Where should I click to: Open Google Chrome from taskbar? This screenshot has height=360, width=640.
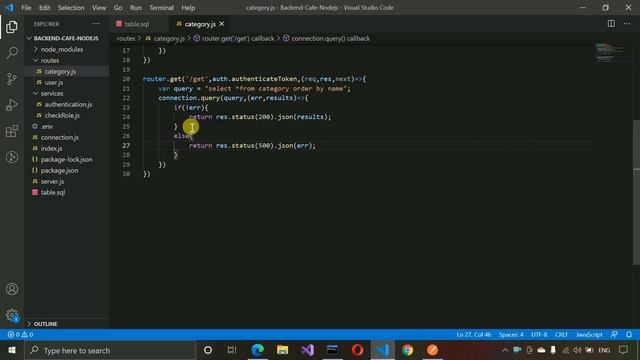click(x=407, y=350)
